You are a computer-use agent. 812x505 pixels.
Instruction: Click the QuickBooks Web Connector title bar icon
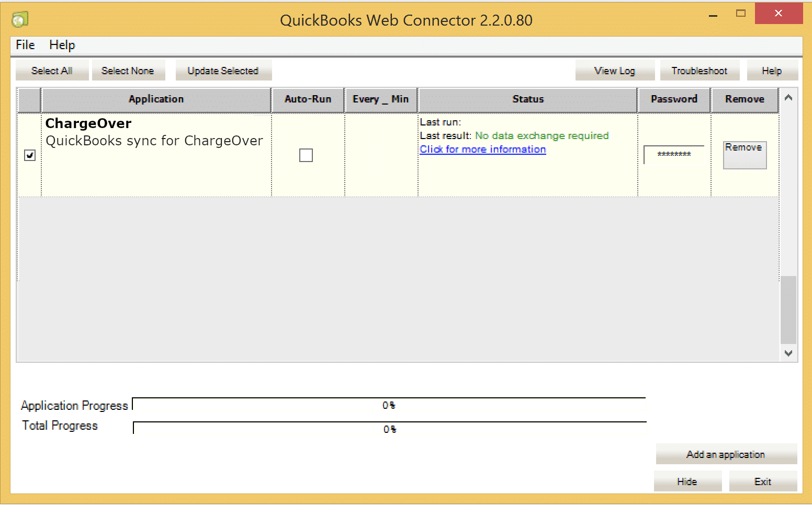click(x=20, y=19)
